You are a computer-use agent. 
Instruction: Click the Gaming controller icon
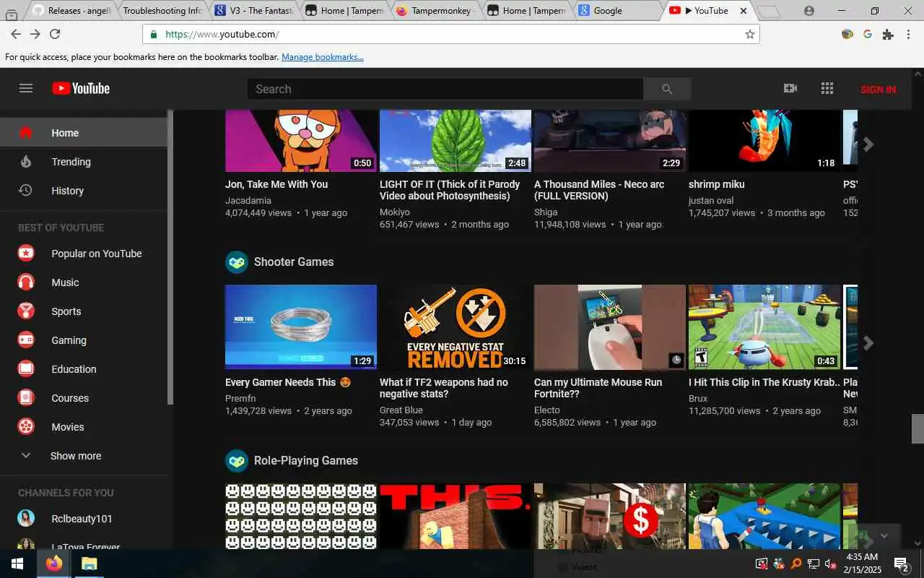[x=26, y=340]
